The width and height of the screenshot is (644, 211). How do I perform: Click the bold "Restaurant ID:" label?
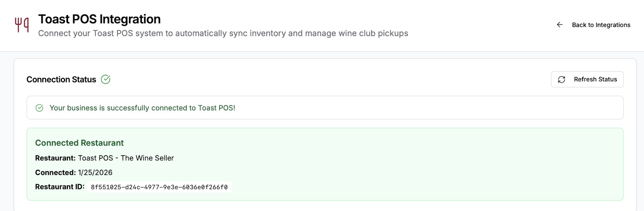point(60,187)
